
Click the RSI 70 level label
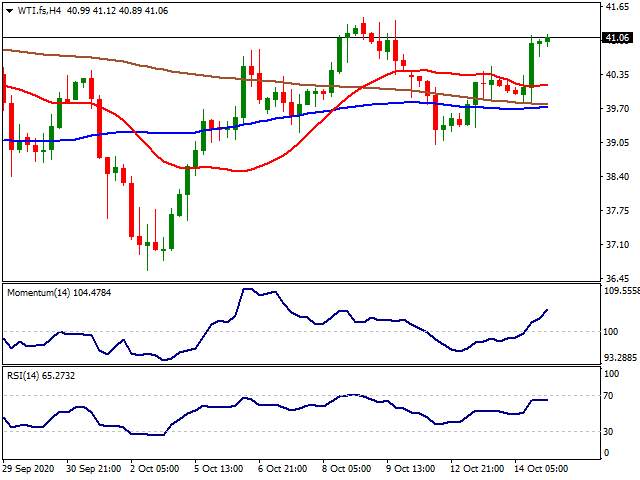point(608,396)
